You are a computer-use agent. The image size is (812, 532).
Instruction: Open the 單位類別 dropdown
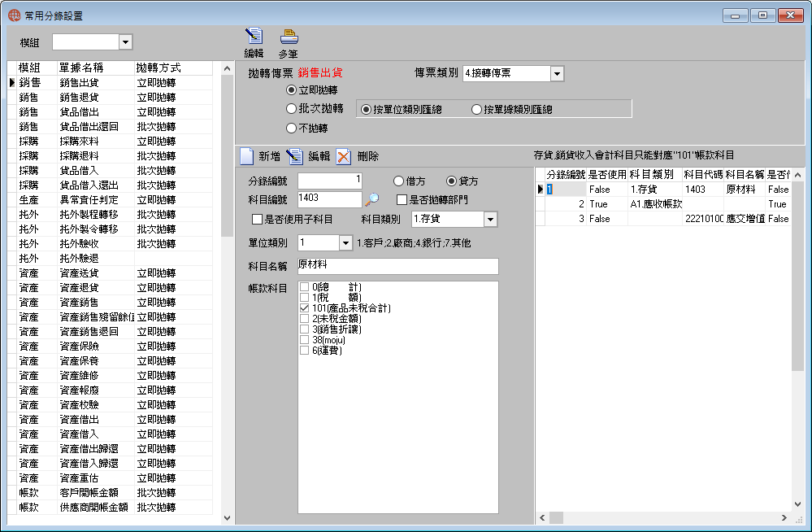click(x=346, y=242)
